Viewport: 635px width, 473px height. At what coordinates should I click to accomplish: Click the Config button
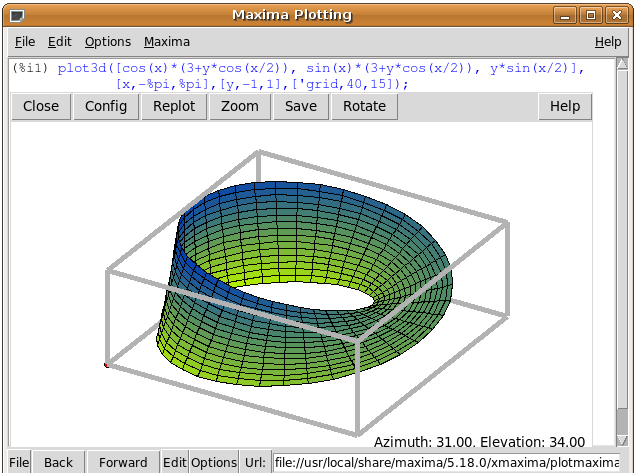point(106,107)
